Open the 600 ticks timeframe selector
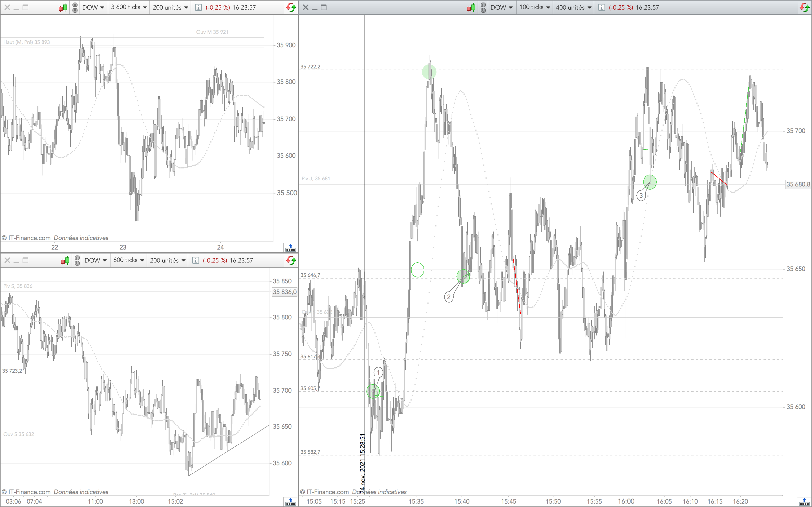 coord(129,260)
